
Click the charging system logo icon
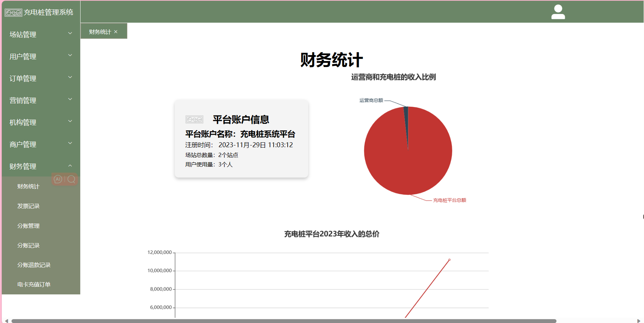(x=13, y=13)
